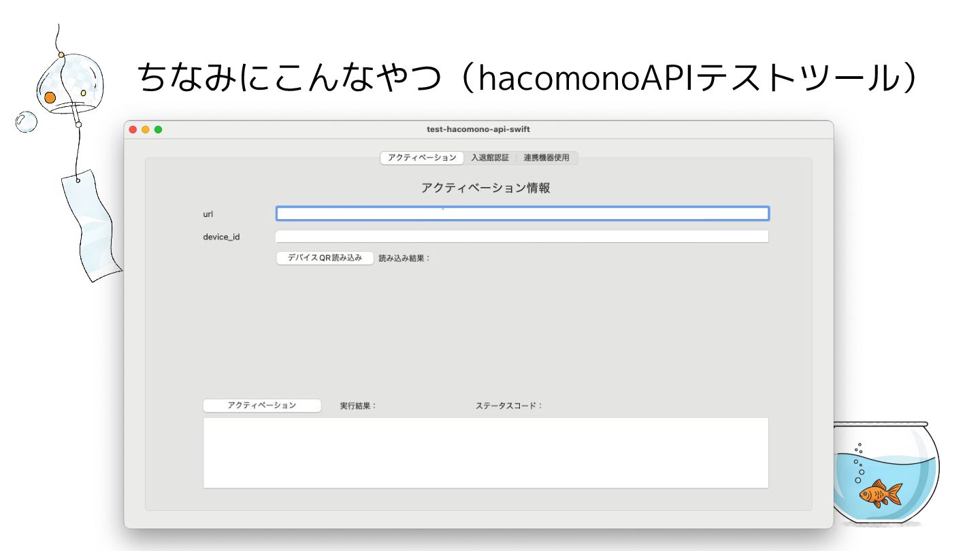Click the slide heading ちなみにこんなやつ
Image resolution: width=980 pixels, height=551 pixels.
[x=291, y=78]
